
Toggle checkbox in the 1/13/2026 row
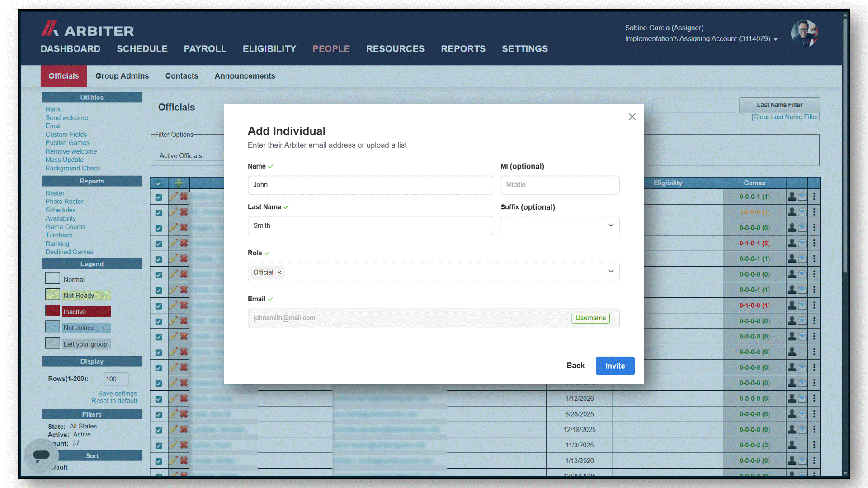159,461
